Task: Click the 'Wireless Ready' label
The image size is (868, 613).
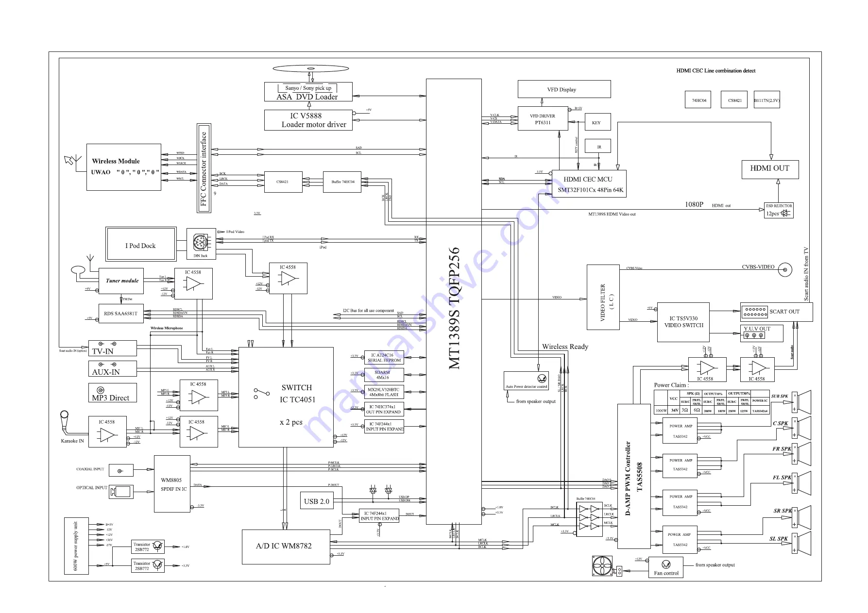Action: click(565, 347)
